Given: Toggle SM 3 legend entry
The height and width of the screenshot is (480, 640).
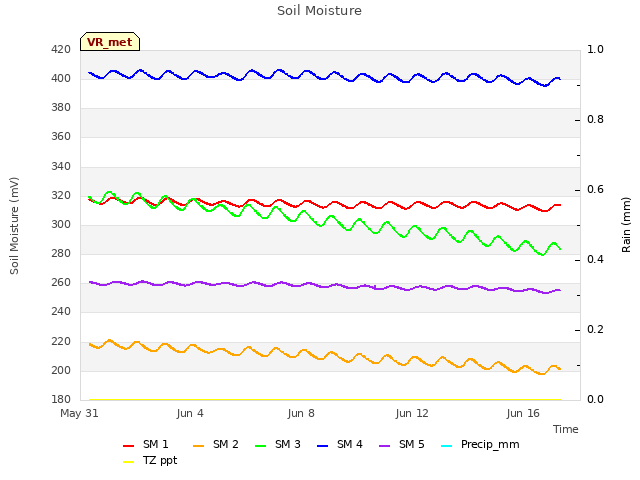Looking at the screenshot, I should point(278,444).
